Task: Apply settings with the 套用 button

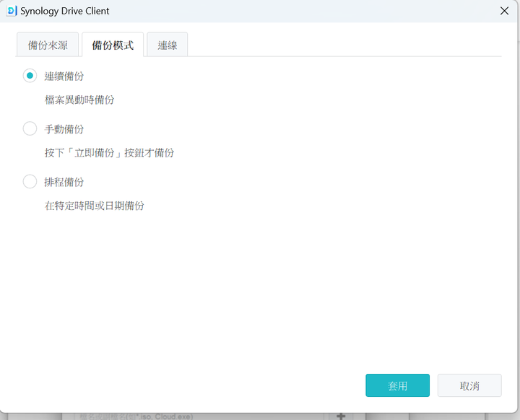Action: [398, 385]
